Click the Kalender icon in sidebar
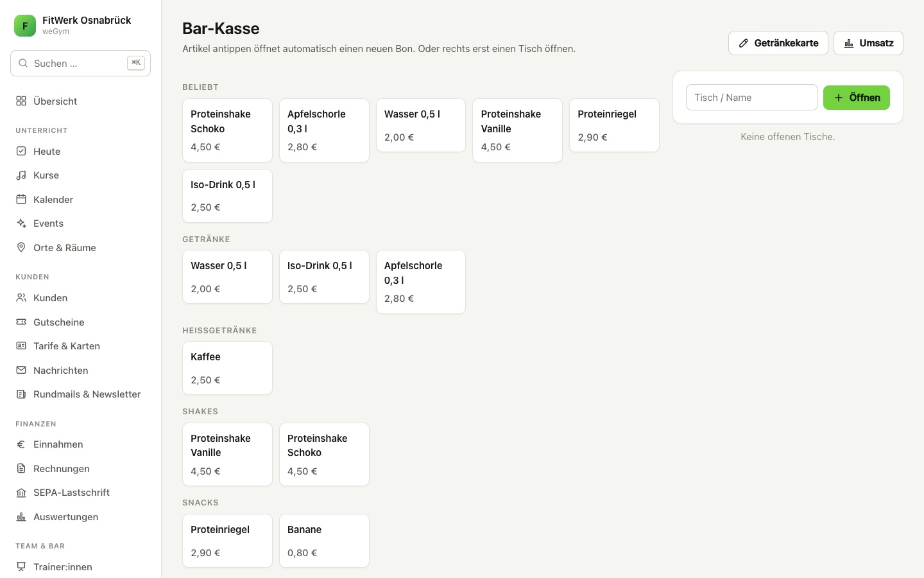 pyautogui.click(x=21, y=199)
